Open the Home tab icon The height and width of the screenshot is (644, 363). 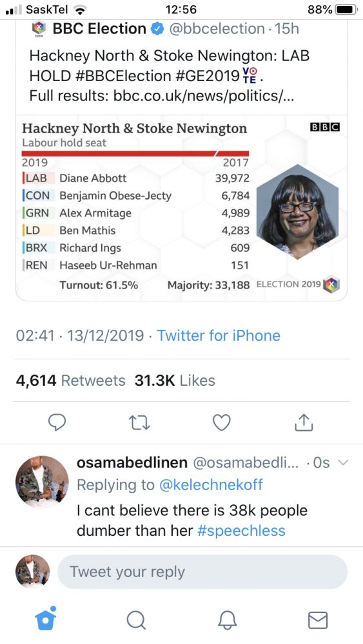(46, 618)
